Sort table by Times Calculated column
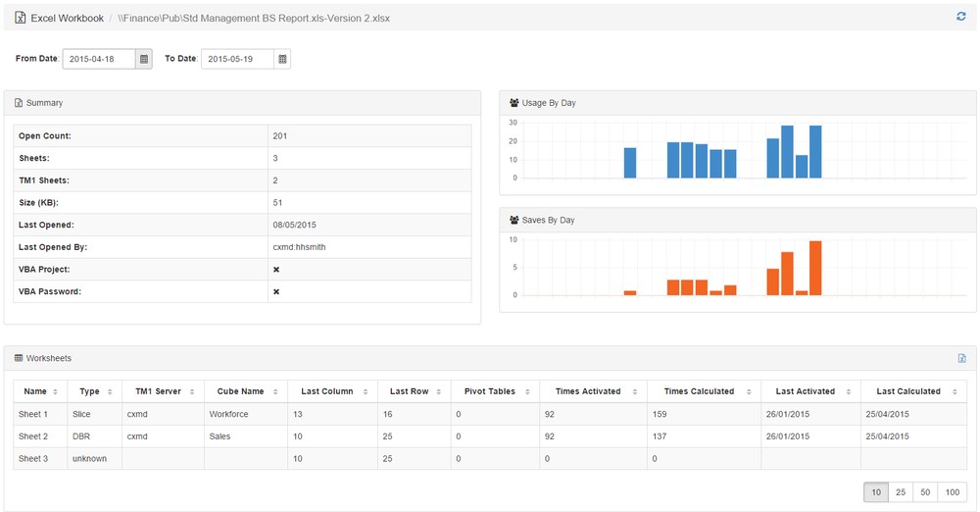Screen dimensions: 980x512 [x=704, y=391]
